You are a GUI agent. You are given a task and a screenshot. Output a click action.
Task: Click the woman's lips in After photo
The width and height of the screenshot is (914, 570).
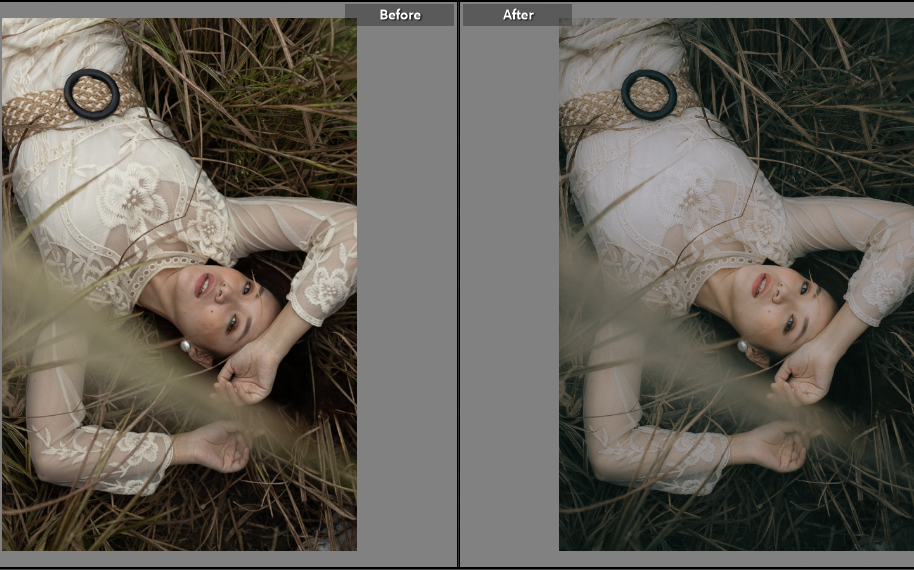coord(761,285)
